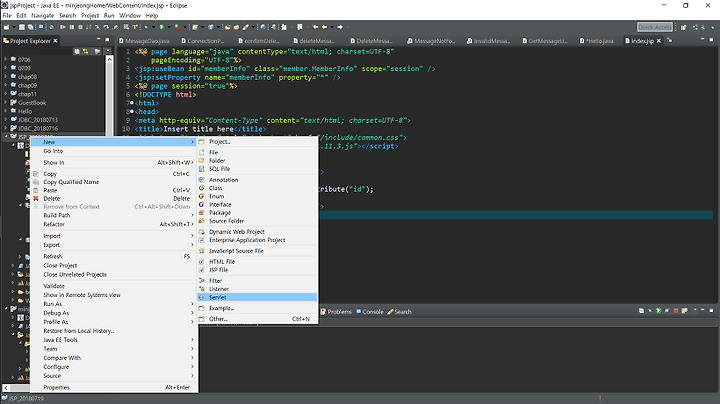Click the Enum icon in New submenu

click(x=202, y=196)
